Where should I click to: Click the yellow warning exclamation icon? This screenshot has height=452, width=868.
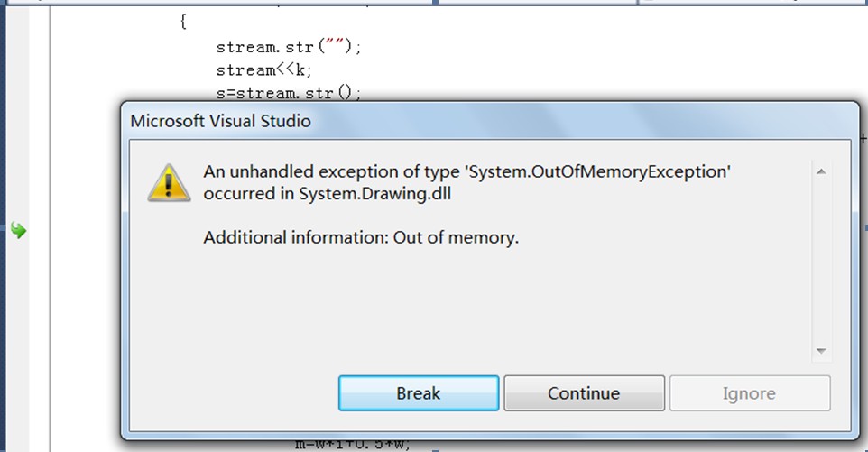point(169,182)
